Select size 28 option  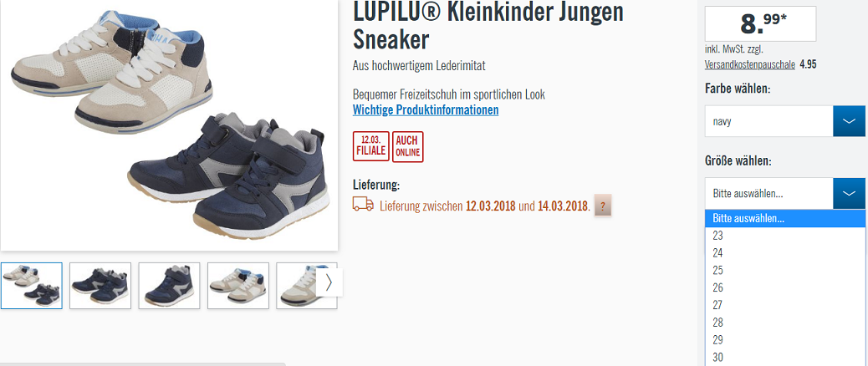coord(785,323)
